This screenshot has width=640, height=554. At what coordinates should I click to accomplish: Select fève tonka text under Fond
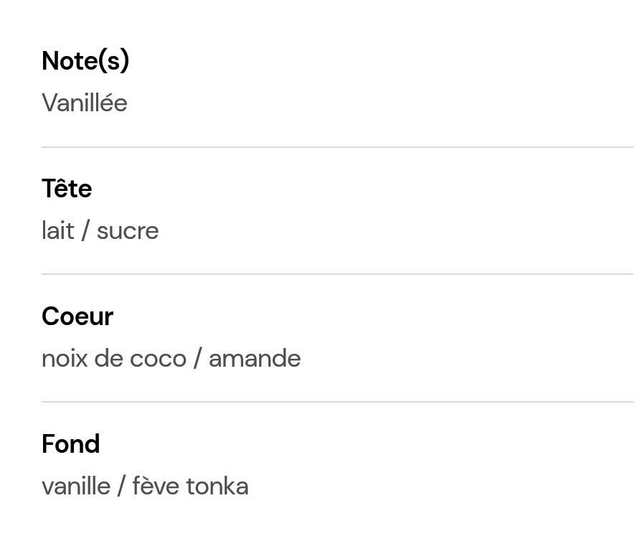point(191,486)
